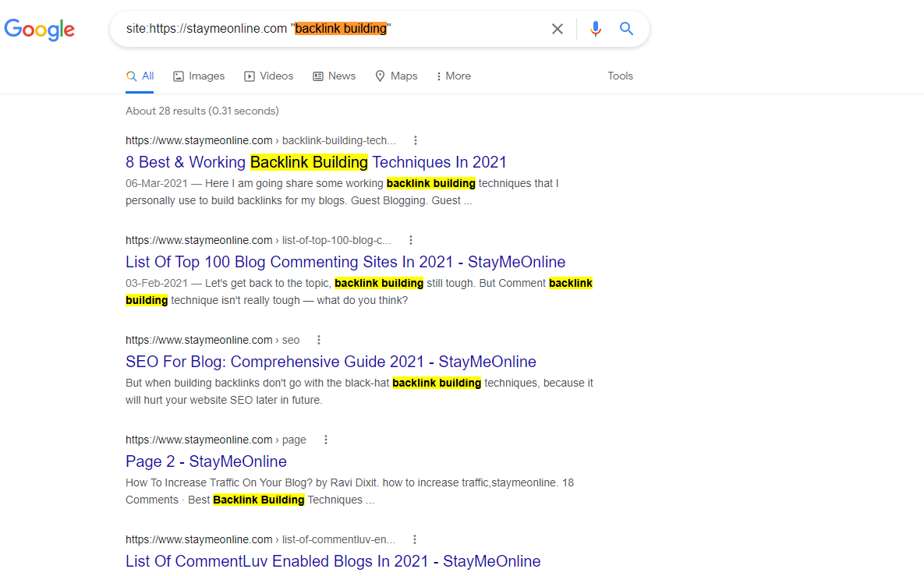Click the URL breadcrumb ending in list-of-commentluv-en
The image size is (924, 576).
[x=260, y=539]
